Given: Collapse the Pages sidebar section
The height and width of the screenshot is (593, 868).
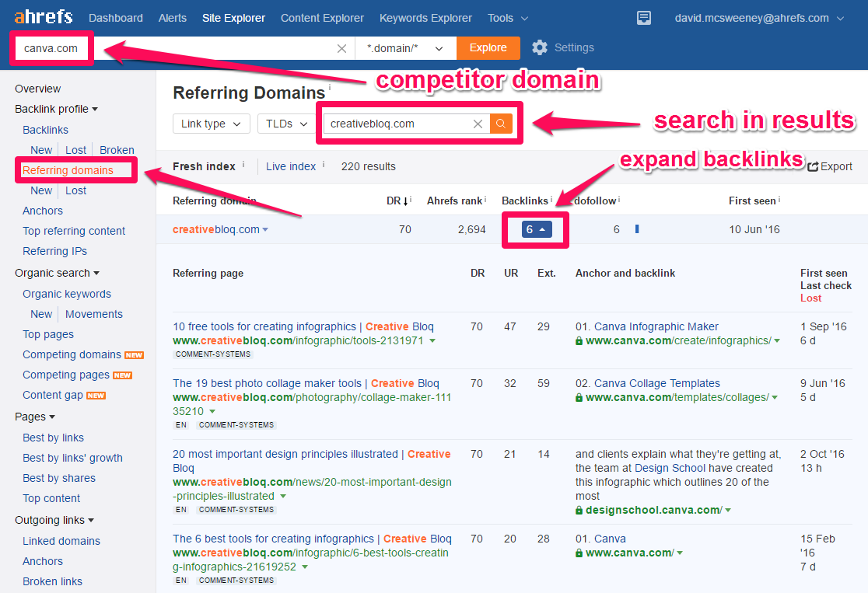Looking at the screenshot, I should (x=35, y=417).
